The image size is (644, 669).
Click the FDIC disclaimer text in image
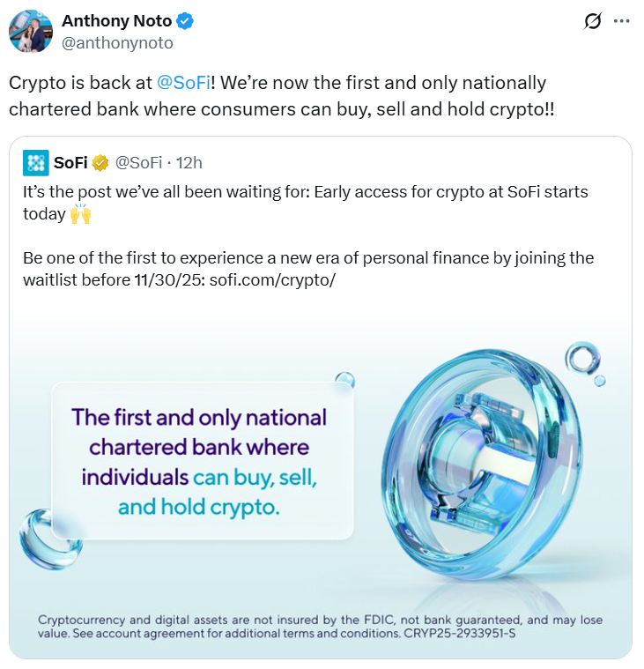tap(320, 626)
